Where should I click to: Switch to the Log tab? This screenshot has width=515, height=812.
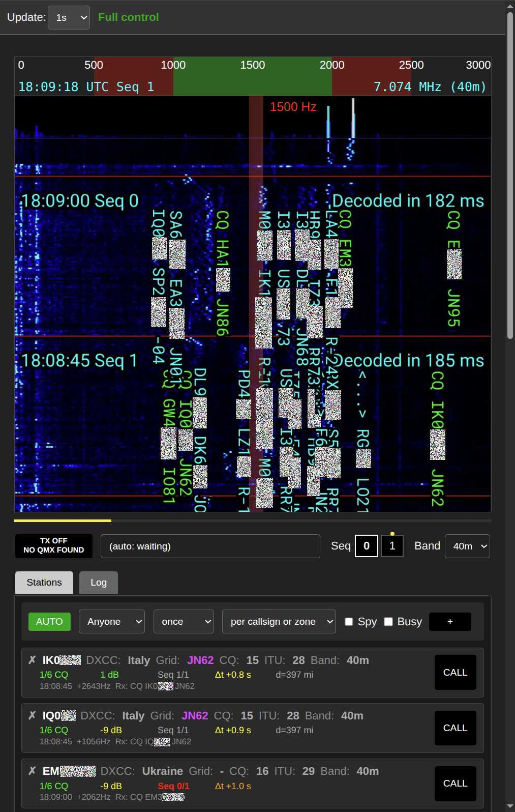(x=99, y=583)
